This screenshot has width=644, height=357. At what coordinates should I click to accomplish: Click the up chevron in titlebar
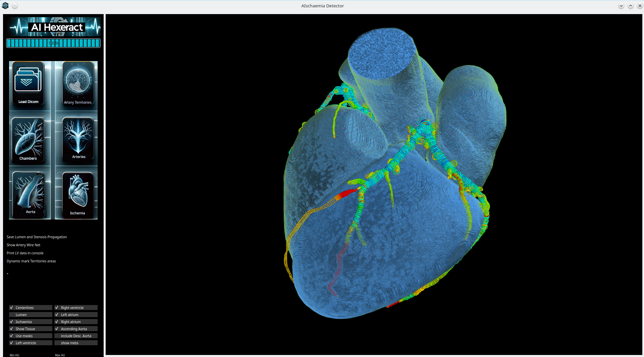[x=631, y=6]
